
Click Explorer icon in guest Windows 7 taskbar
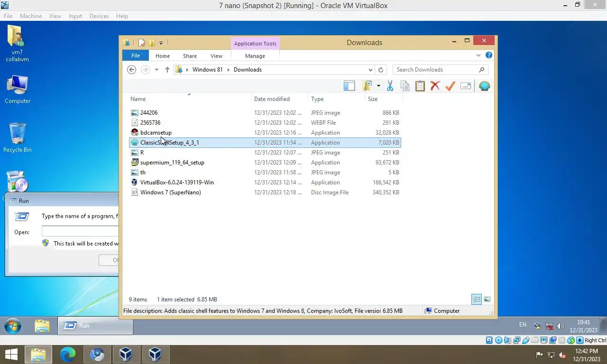click(x=42, y=326)
